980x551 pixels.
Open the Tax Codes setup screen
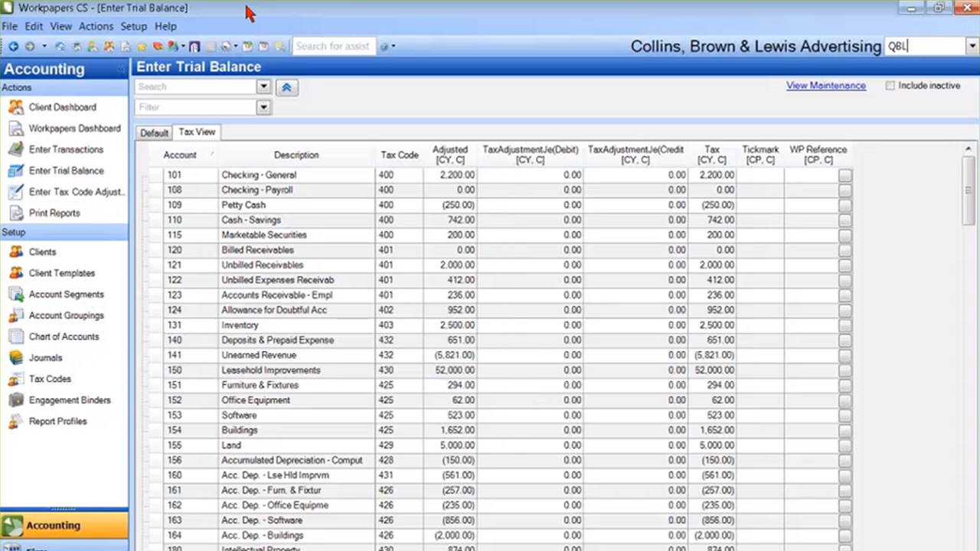(x=49, y=379)
